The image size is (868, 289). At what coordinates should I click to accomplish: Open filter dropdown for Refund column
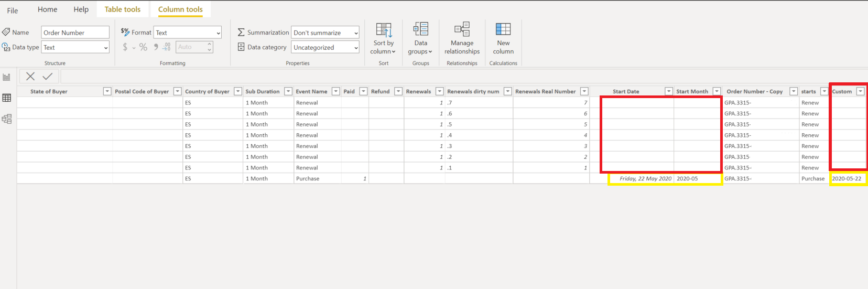click(x=398, y=91)
